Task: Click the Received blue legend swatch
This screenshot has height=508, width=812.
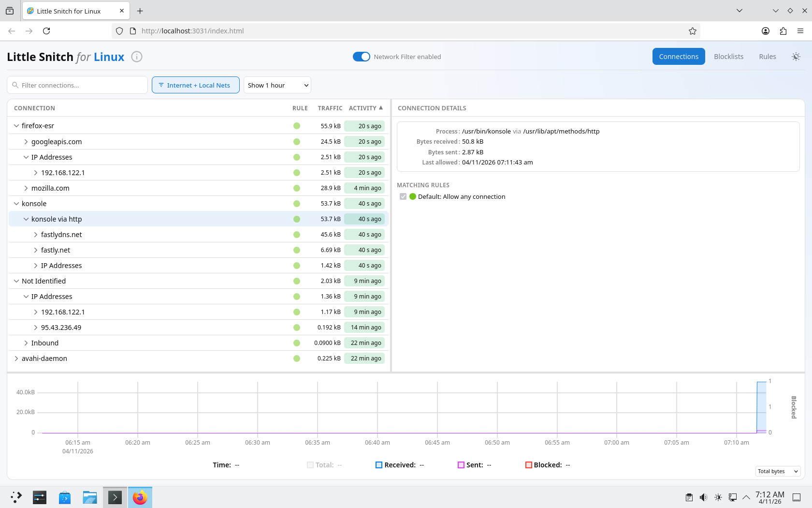Action: (x=379, y=465)
